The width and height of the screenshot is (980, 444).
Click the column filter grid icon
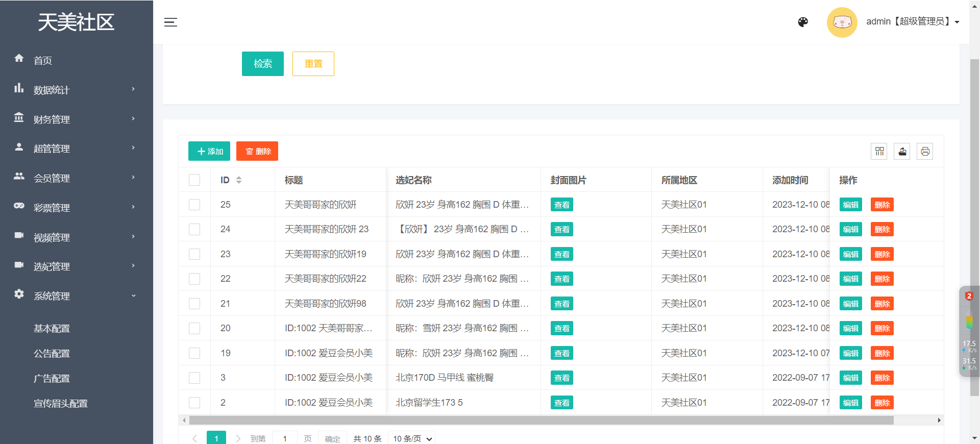[x=879, y=152]
